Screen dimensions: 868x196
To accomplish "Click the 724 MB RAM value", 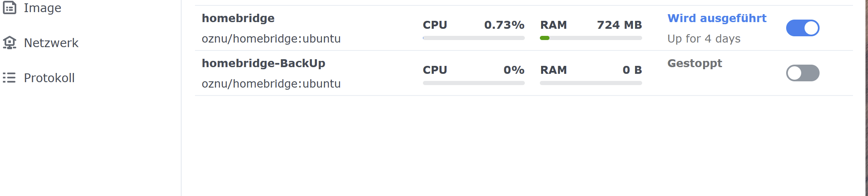I will 619,25.
